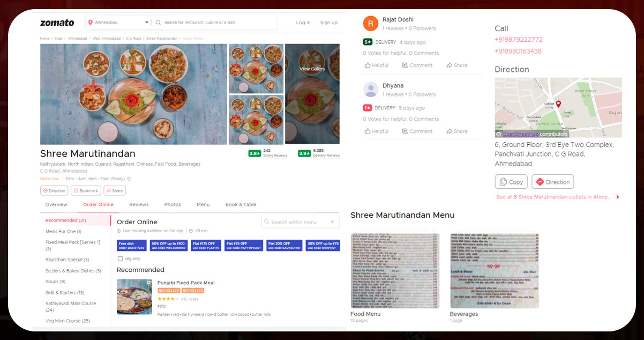644x340 pixels.
Task: Enable the veg only filter
Action: (121, 257)
